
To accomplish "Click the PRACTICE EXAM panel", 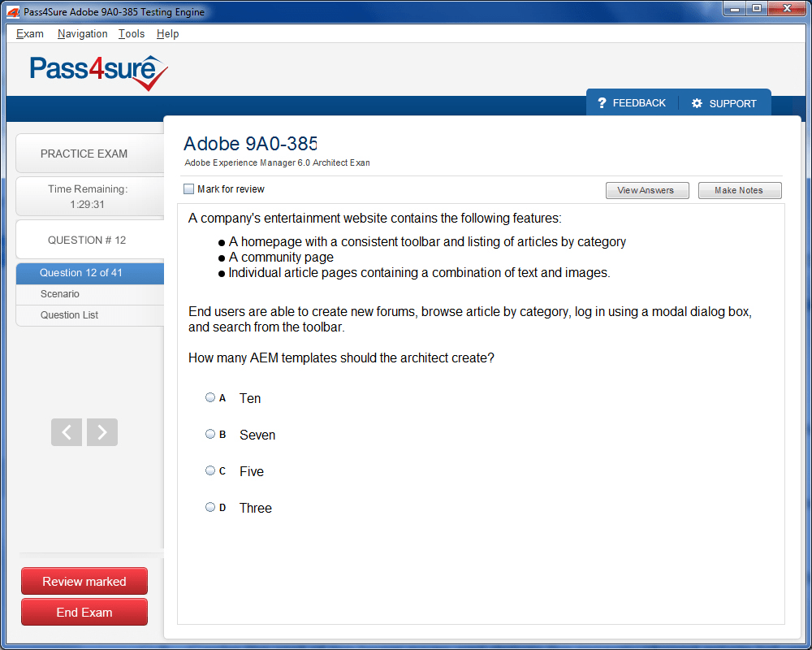I will coord(90,154).
